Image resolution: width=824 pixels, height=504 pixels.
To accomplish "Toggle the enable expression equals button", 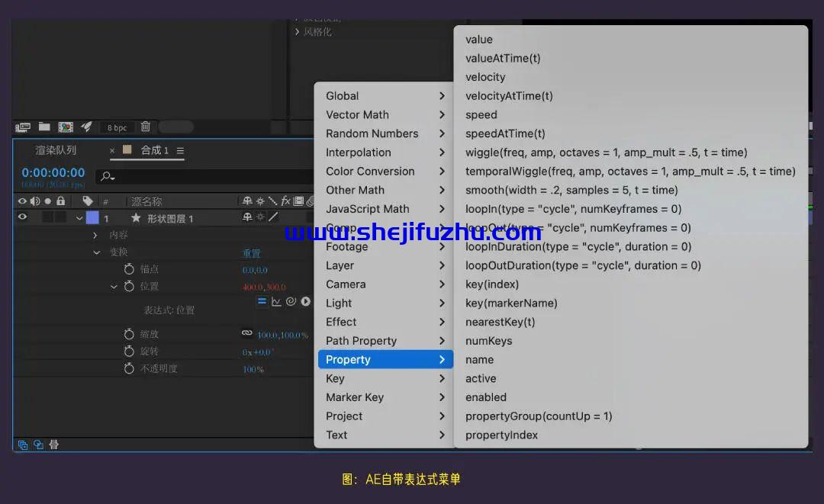I will click(262, 302).
